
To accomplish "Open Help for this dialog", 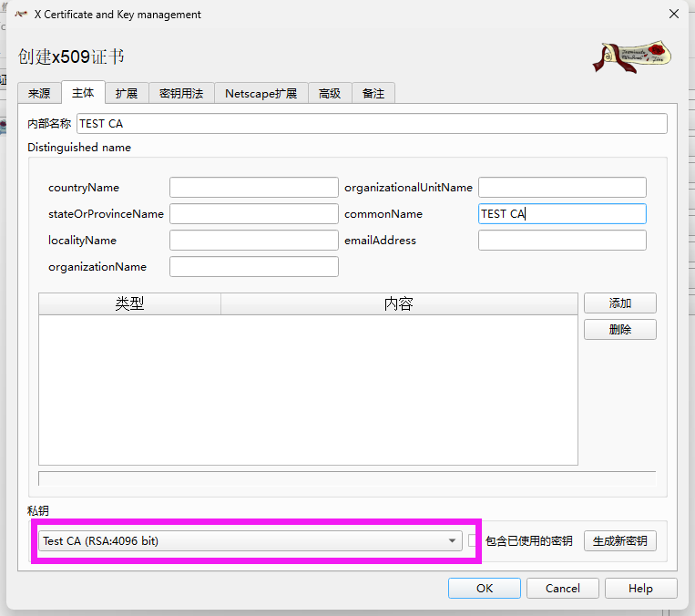I will tap(640, 589).
